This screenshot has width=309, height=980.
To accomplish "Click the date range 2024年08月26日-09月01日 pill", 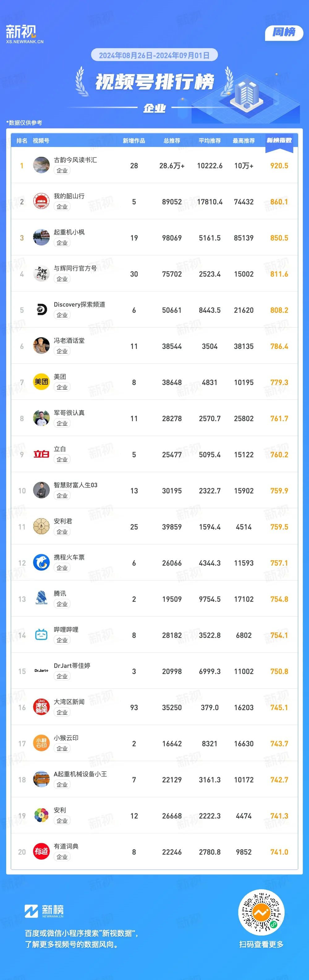I will coord(154,55).
